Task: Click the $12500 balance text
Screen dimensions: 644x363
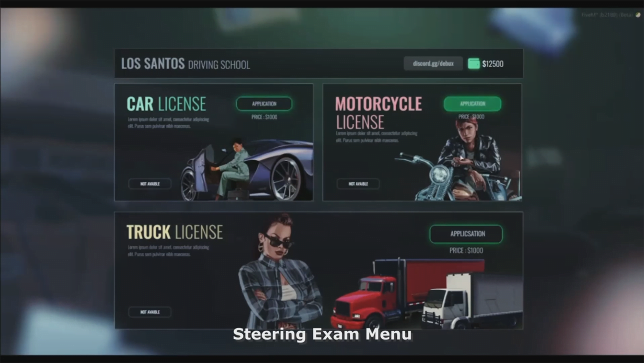Action: pos(493,64)
